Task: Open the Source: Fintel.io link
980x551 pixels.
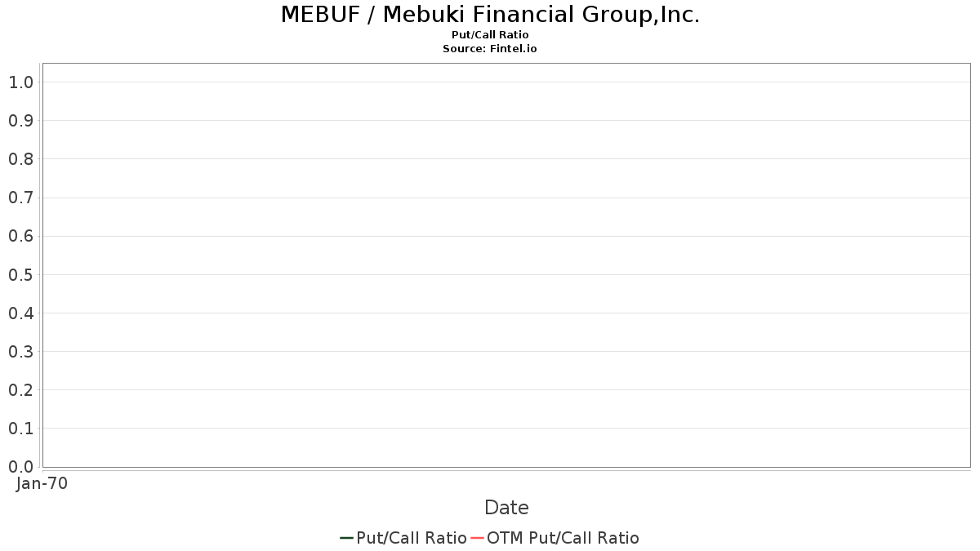Action: tap(490, 49)
